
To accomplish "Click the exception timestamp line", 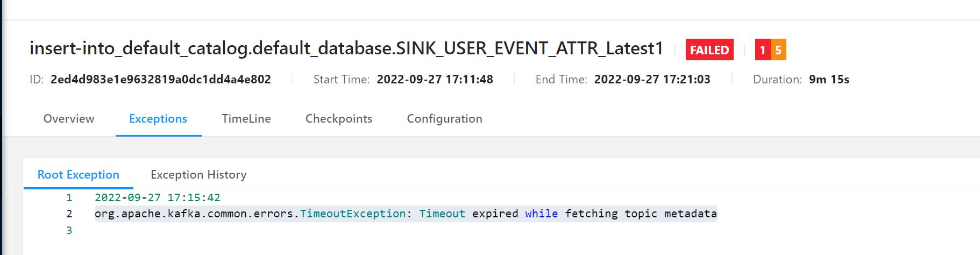I will click(x=158, y=197).
